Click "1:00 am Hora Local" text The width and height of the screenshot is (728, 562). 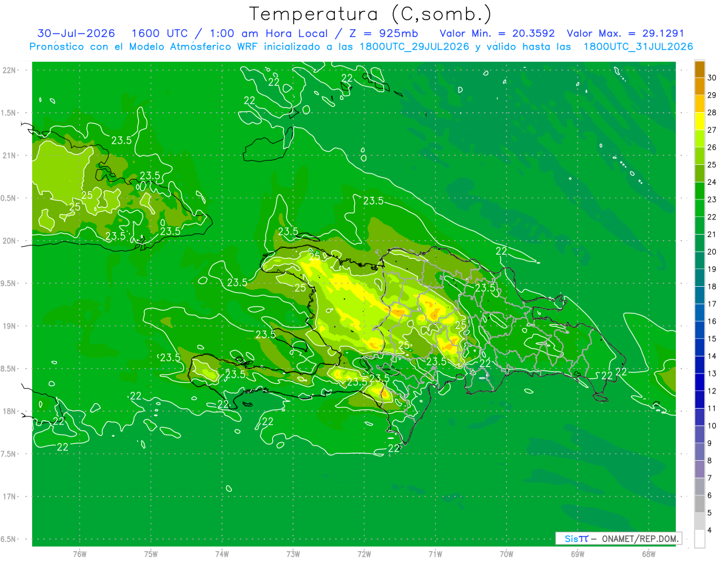(269, 33)
